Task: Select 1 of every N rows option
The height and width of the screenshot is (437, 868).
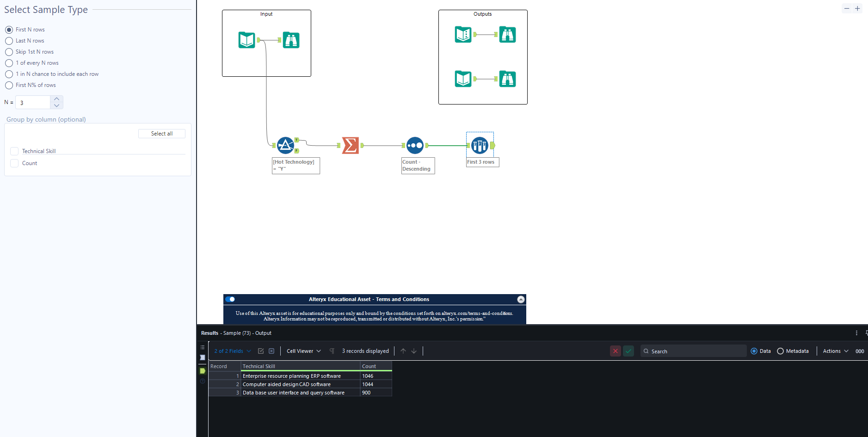Action: pos(9,63)
